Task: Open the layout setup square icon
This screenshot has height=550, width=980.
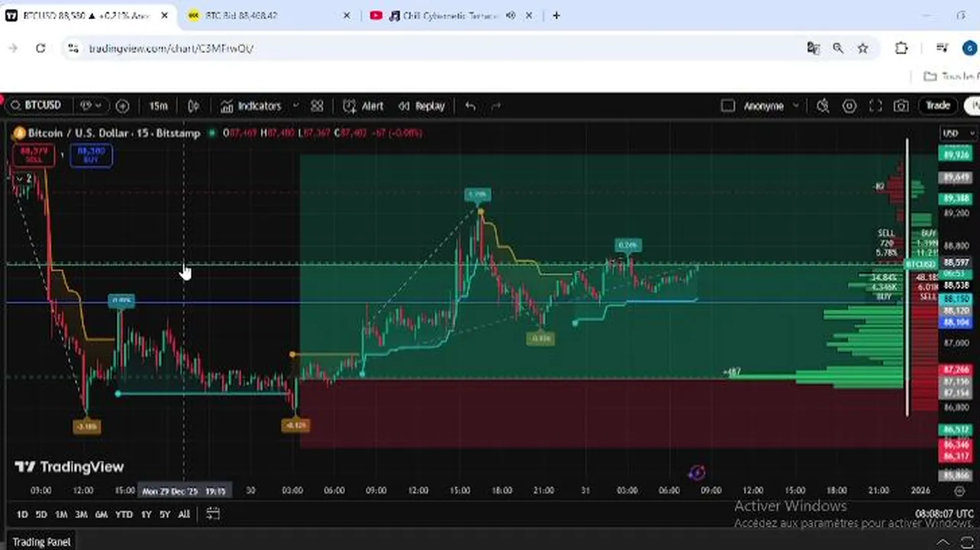Action: point(727,106)
